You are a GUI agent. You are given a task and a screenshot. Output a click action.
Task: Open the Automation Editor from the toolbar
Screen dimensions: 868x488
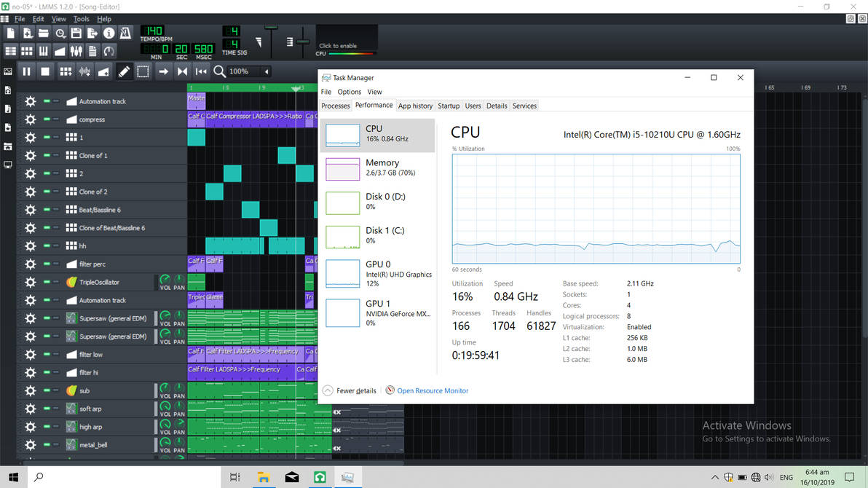(x=60, y=52)
